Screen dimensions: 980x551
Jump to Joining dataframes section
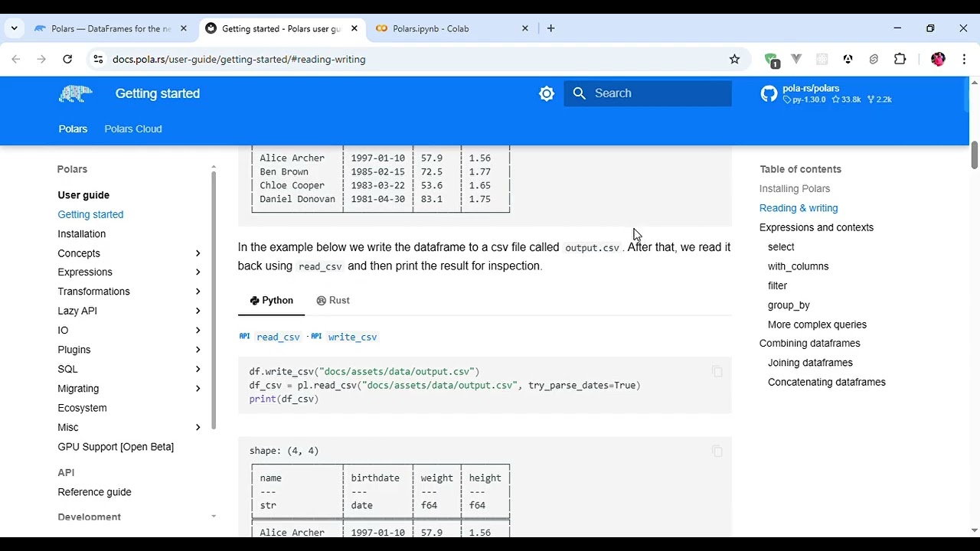810,363
